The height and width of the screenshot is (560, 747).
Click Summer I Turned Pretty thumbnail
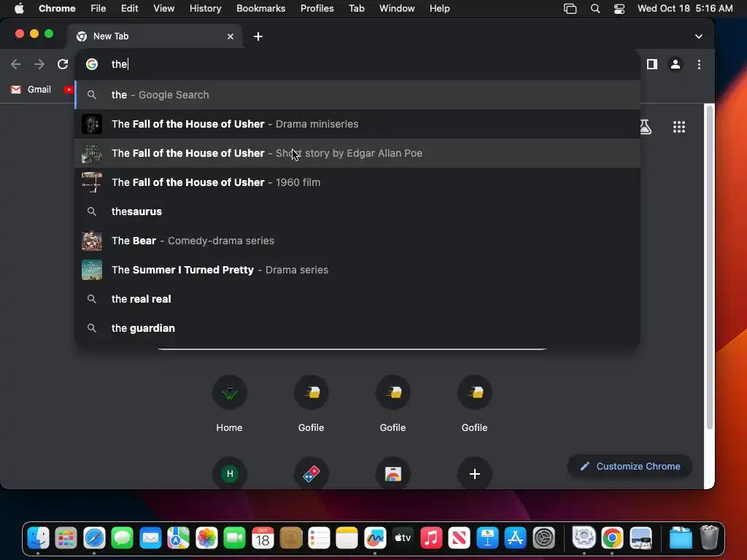point(91,270)
